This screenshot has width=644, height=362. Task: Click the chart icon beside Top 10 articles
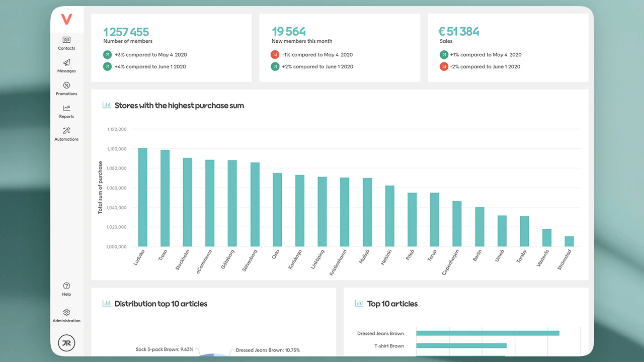click(x=359, y=303)
